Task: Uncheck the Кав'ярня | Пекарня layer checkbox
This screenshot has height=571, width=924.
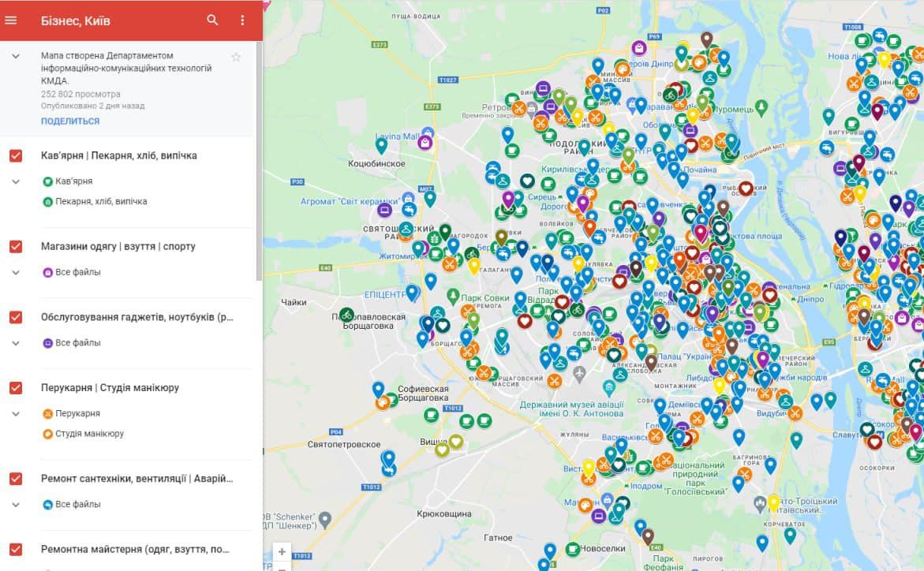Action: pos(16,155)
